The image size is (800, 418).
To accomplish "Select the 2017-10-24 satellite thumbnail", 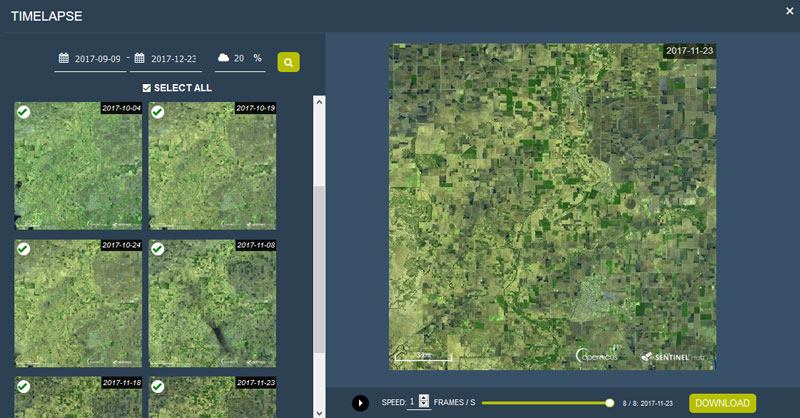I will click(78, 303).
